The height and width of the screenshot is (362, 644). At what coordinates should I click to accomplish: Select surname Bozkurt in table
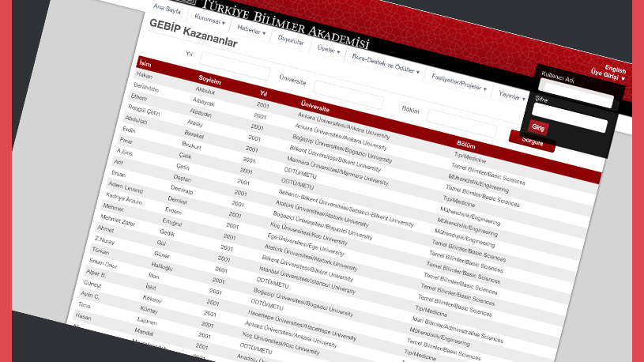(191, 145)
